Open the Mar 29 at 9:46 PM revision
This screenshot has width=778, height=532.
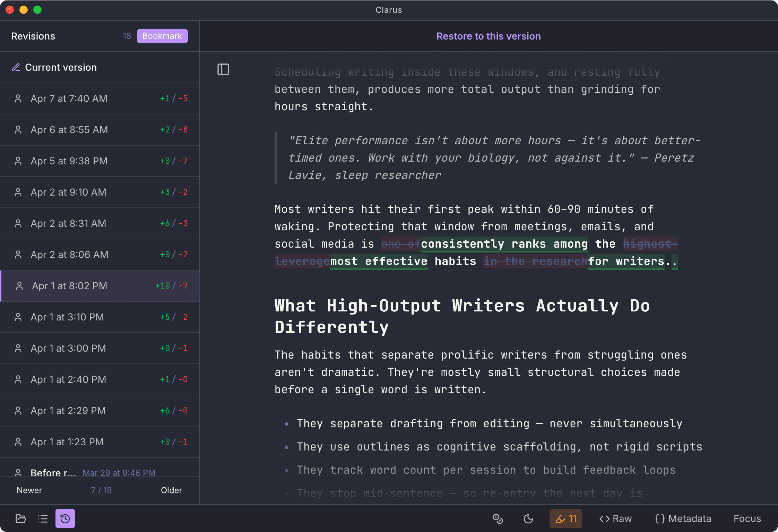pos(100,467)
